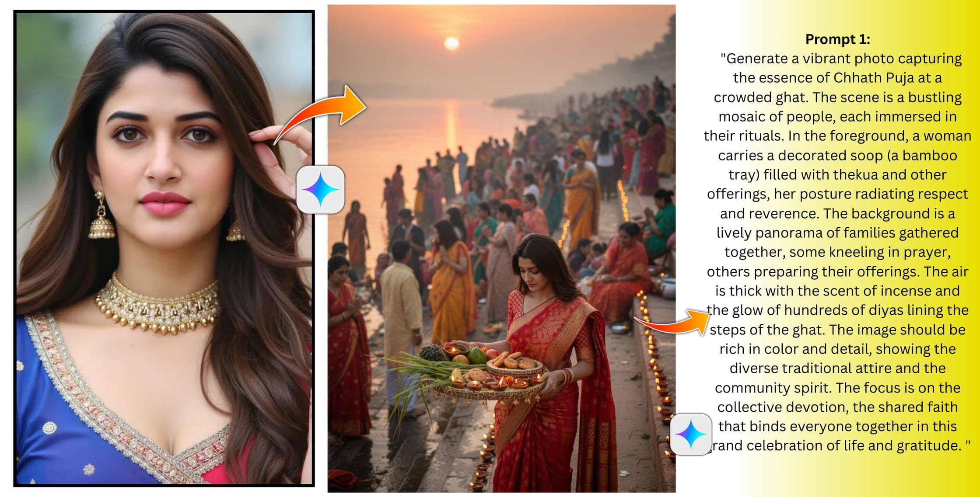Select the Chhath Puja ghat scene image
980x497 pixels.
tap(501, 248)
